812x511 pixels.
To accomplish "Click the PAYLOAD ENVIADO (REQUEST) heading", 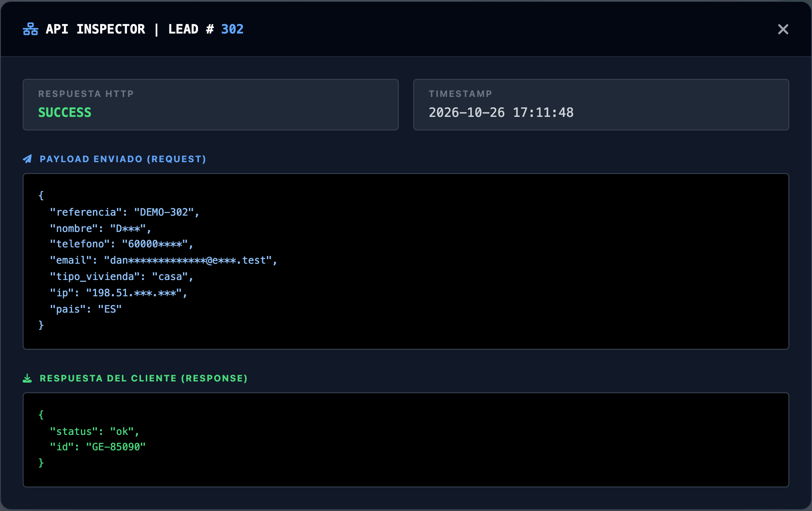I will (x=123, y=159).
